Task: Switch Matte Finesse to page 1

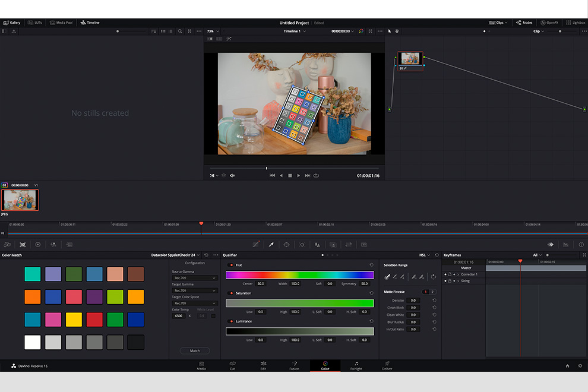Action: [x=426, y=292]
